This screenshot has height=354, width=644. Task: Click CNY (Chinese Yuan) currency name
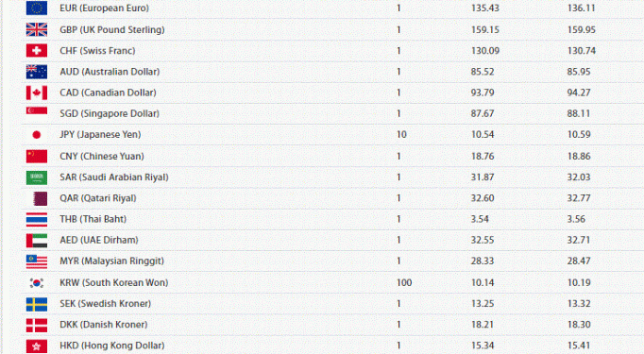(x=102, y=156)
